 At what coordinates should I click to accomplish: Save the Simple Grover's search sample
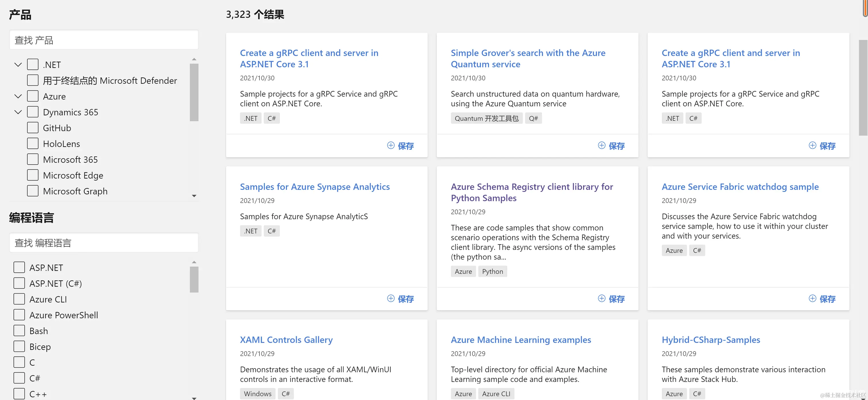tap(611, 146)
